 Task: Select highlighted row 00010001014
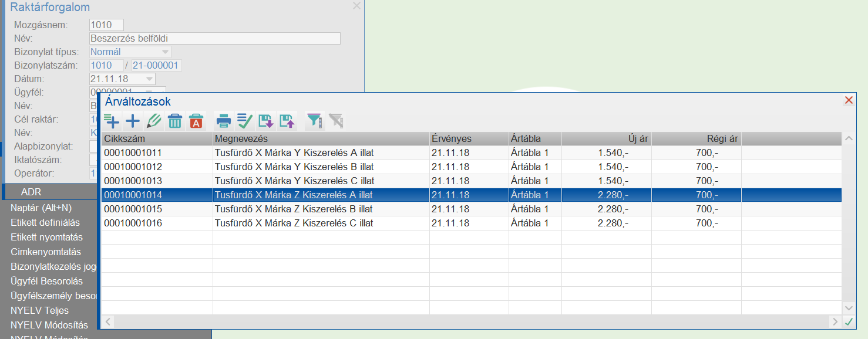coord(472,195)
